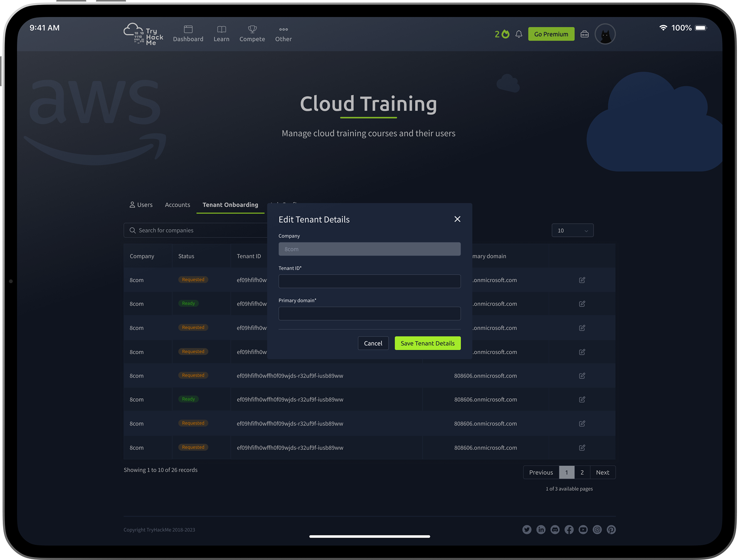Click the Ready badge in the second row
This screenshot has width=740, height=560.
(188, 303)
